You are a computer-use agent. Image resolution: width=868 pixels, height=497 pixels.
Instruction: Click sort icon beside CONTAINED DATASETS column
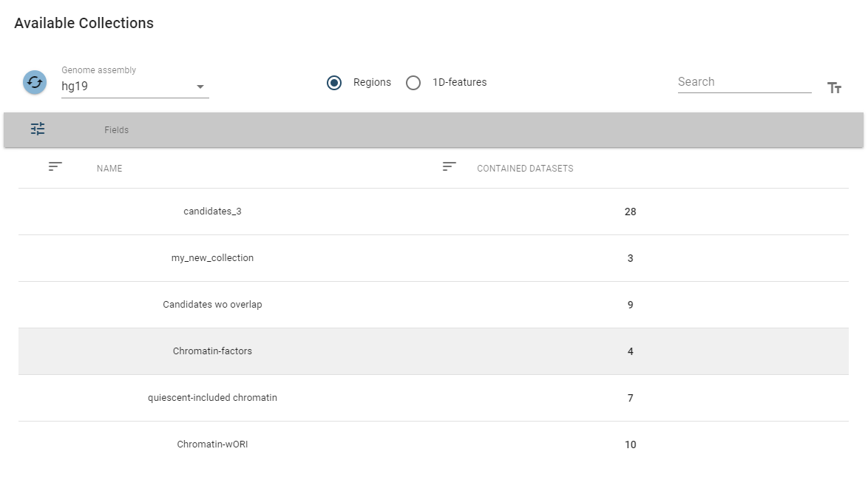pos(449,167)
